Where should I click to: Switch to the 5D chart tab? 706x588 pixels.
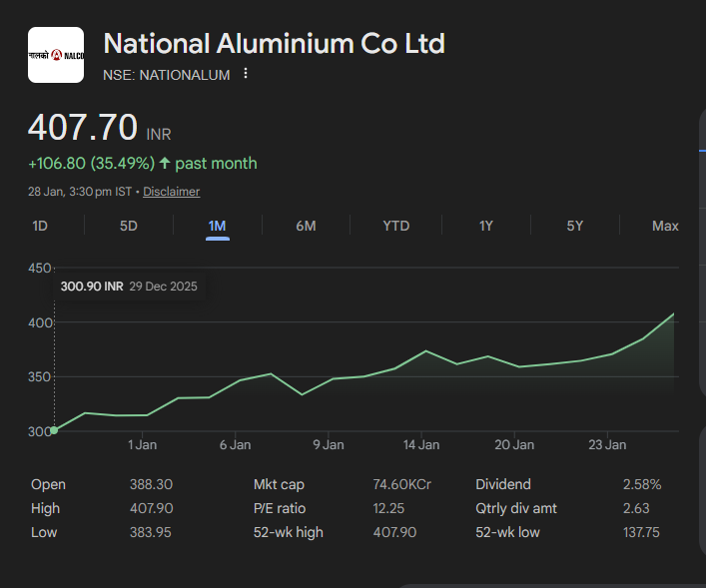[x=129, y=226]
